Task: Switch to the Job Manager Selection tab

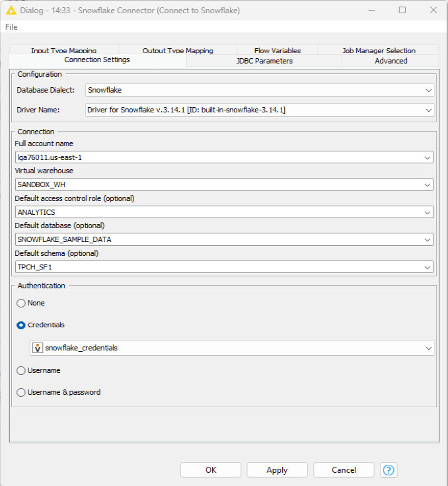Action: 379,50
